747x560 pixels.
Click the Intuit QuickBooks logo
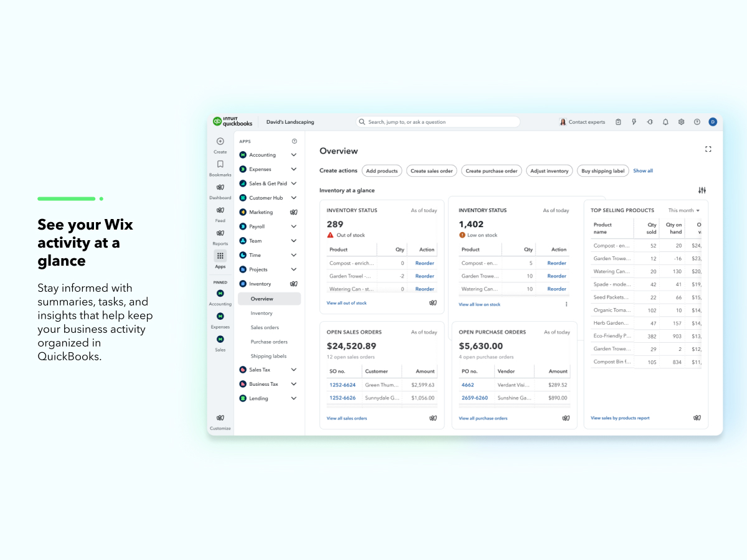(233, 122)
